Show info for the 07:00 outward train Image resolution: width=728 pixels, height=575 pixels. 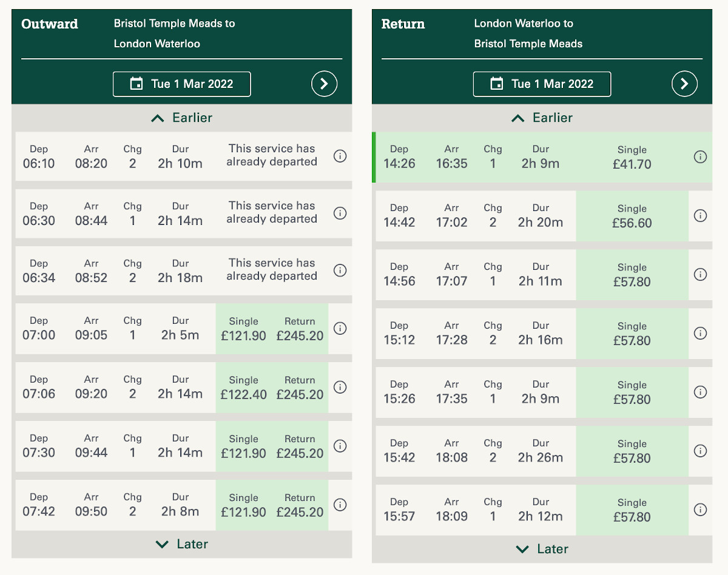tap(340, 328)
